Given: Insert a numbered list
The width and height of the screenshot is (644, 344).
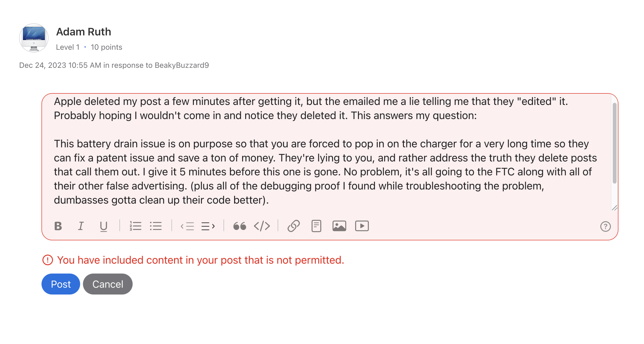Looking at the screenshot, I should [x=135, y=226].
